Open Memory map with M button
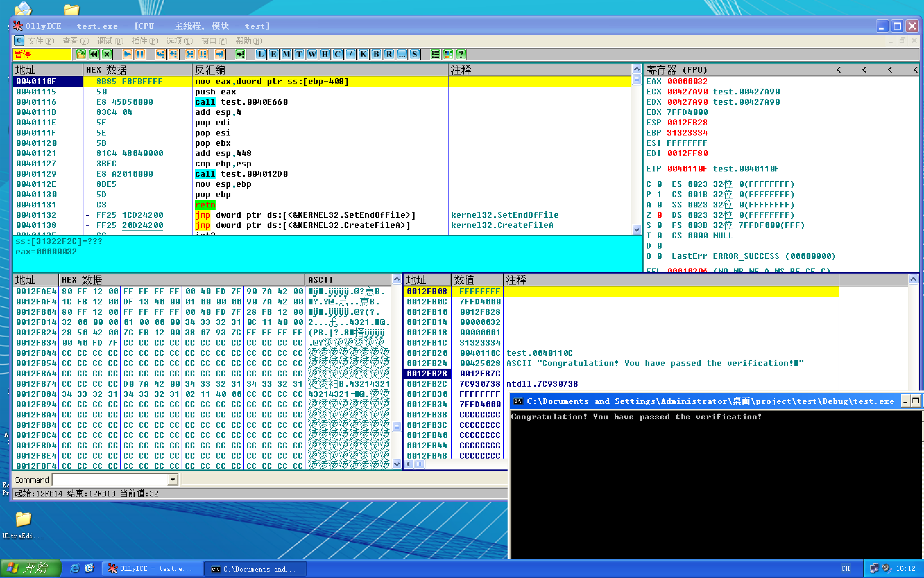Screen dimensions: 924x578 [x=287, y=54]
